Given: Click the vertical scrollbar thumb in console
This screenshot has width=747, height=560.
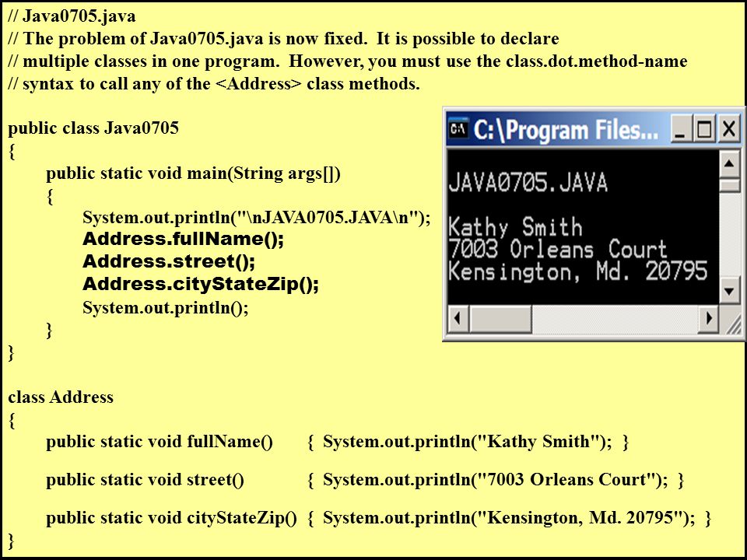Looking at the screenshot, I should (x=729, y=185).
